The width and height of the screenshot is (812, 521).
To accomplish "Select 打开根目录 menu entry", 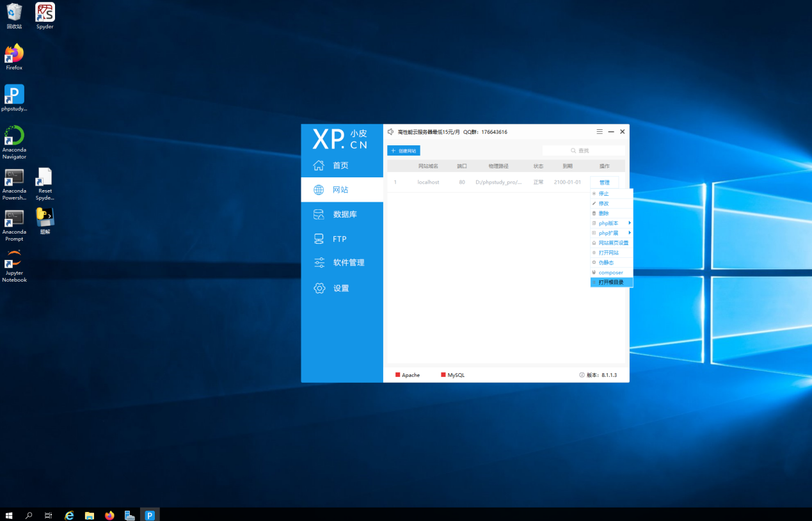I will click(611, 282).
